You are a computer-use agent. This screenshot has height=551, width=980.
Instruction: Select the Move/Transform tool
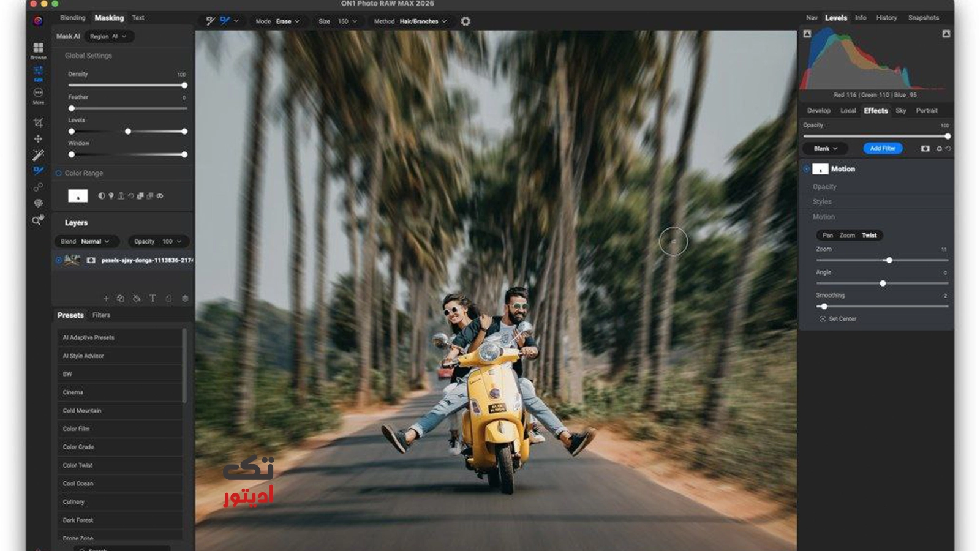pos(38,139)
